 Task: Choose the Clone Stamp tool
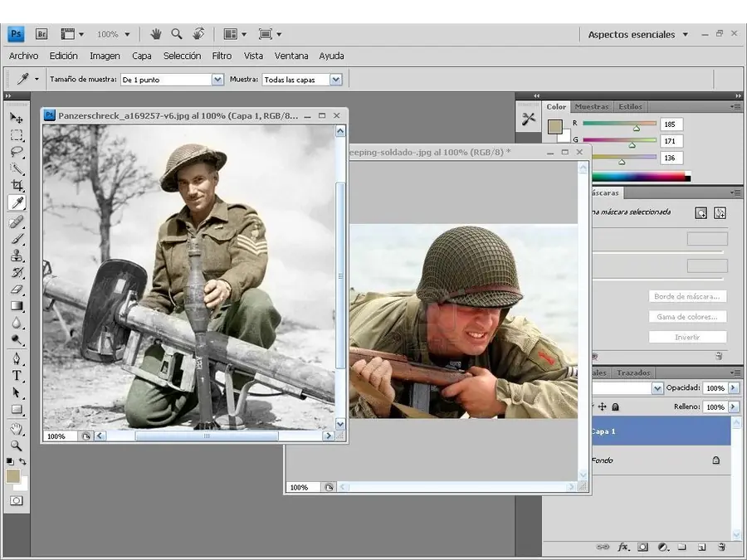click(x=17, y=256)
